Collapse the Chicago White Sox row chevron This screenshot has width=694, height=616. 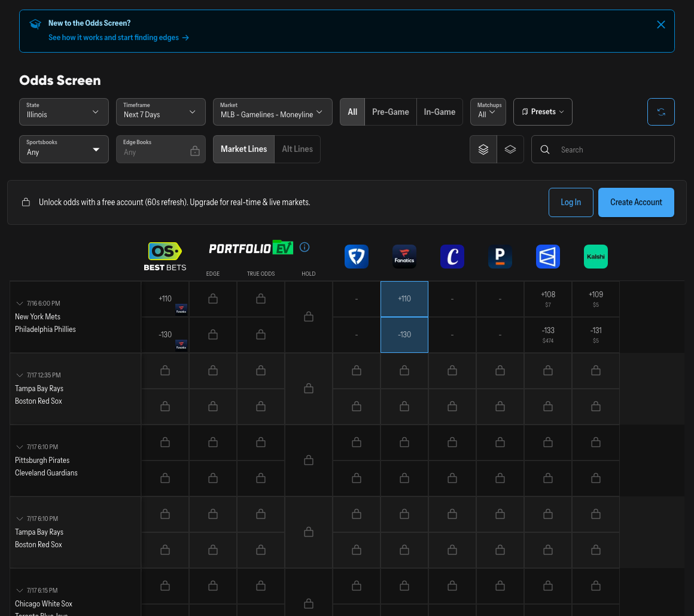pyautogui.click(x=20, y=590)
